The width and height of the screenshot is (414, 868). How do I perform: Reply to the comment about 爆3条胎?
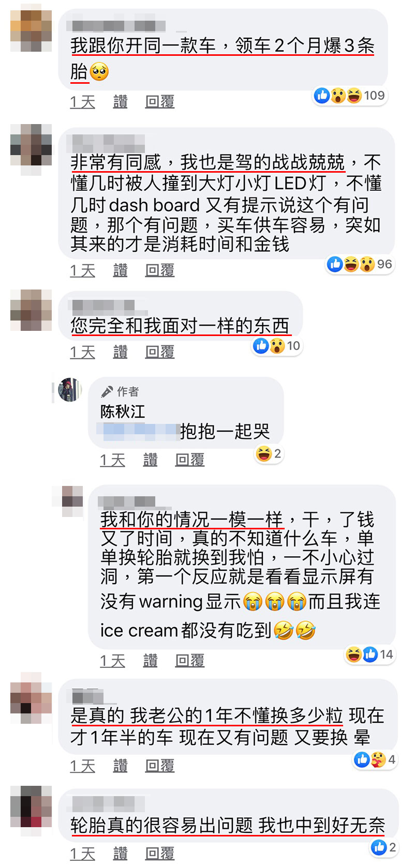(159, 102)
